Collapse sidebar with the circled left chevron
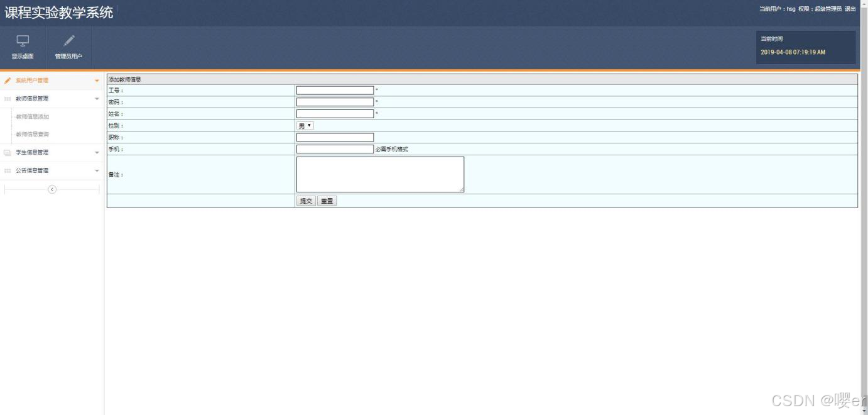Image resolution: width=868 pixels, height=415 pixels. (x=52, y=189)
